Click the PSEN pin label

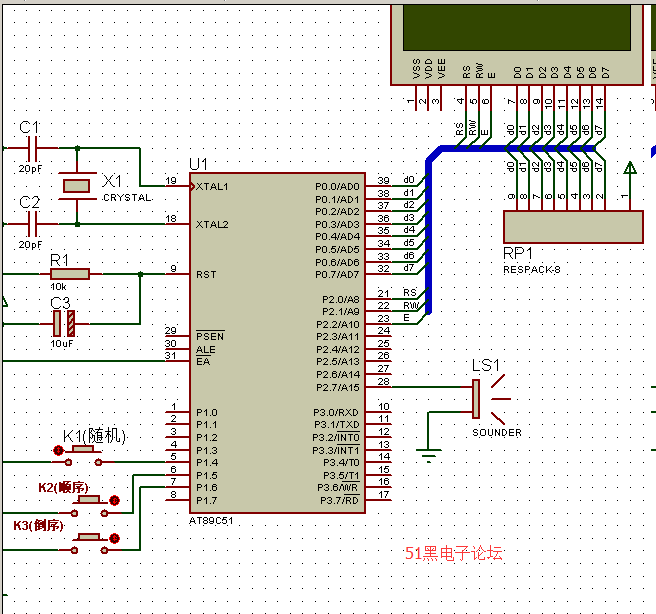tap(210, 336)
